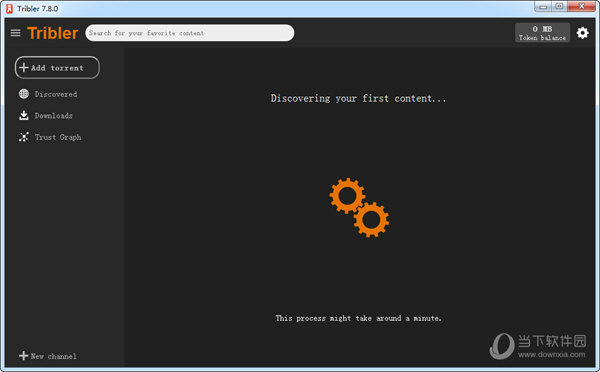Screen dimensions: 600x372
Task: Click the Tribler logo
Action: (53, 33)
